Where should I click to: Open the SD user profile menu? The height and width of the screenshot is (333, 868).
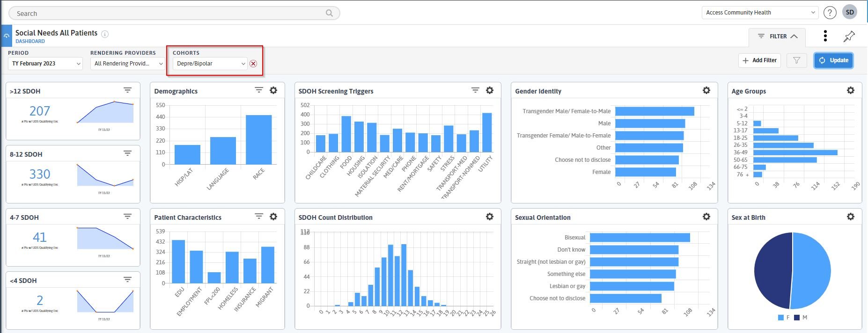point(850,13)
